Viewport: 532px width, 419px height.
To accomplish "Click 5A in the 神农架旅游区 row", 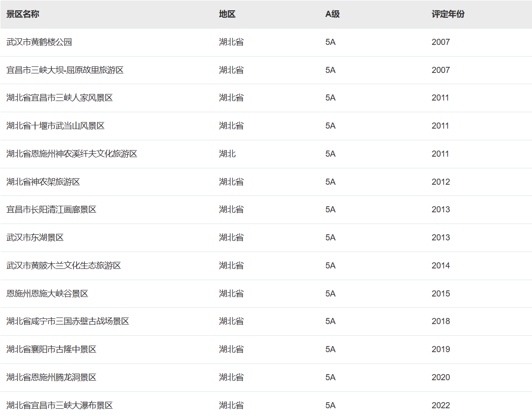I will point(331,182).
